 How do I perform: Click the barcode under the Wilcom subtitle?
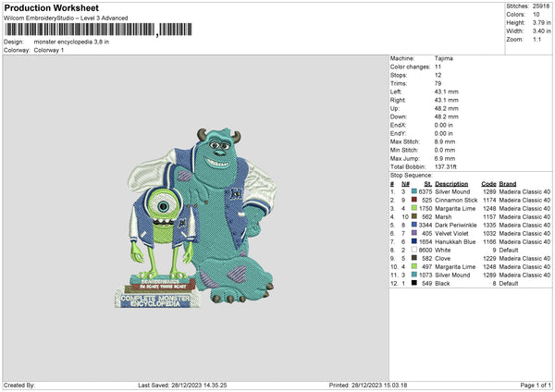pos(98,30)
